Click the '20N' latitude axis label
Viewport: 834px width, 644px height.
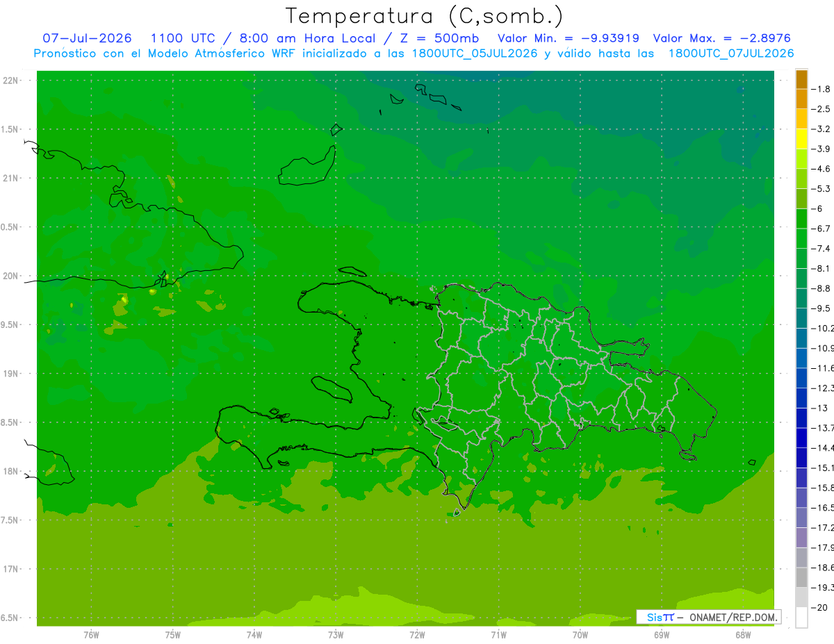click(x=11, y=276)
